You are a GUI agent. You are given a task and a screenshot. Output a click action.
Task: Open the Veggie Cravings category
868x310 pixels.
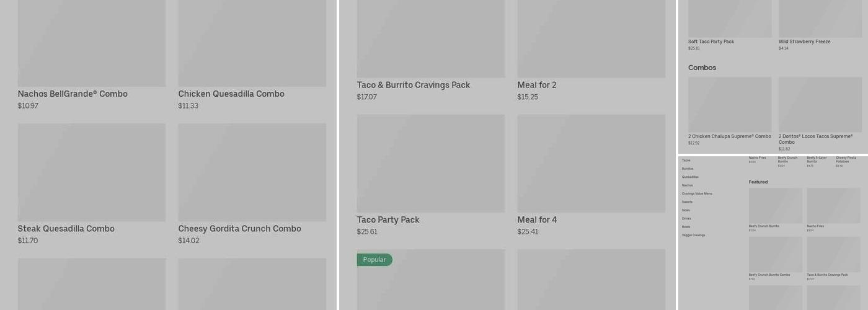(x=693, y=236)
